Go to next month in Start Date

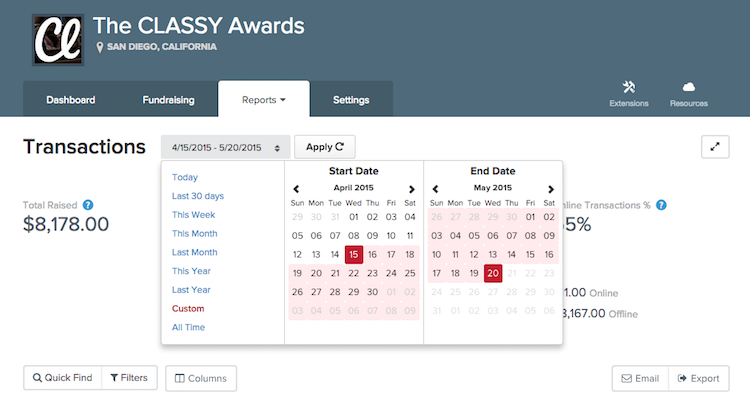point(411,189)
